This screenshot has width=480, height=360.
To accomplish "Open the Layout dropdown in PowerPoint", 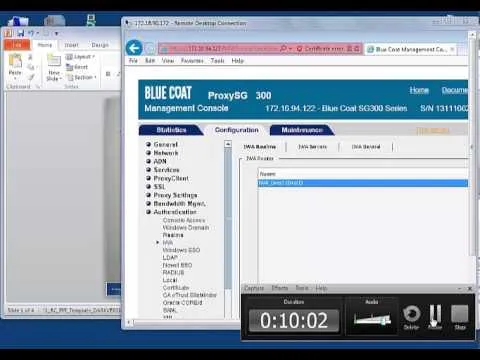I will pos(80,57).
